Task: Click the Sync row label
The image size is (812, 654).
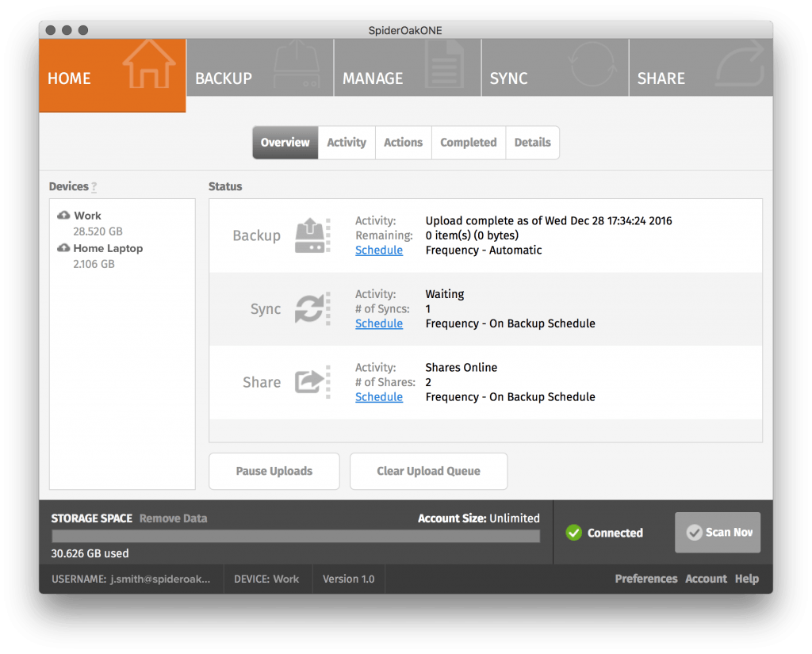Action: pyautogui.click(x=265, y=309)
